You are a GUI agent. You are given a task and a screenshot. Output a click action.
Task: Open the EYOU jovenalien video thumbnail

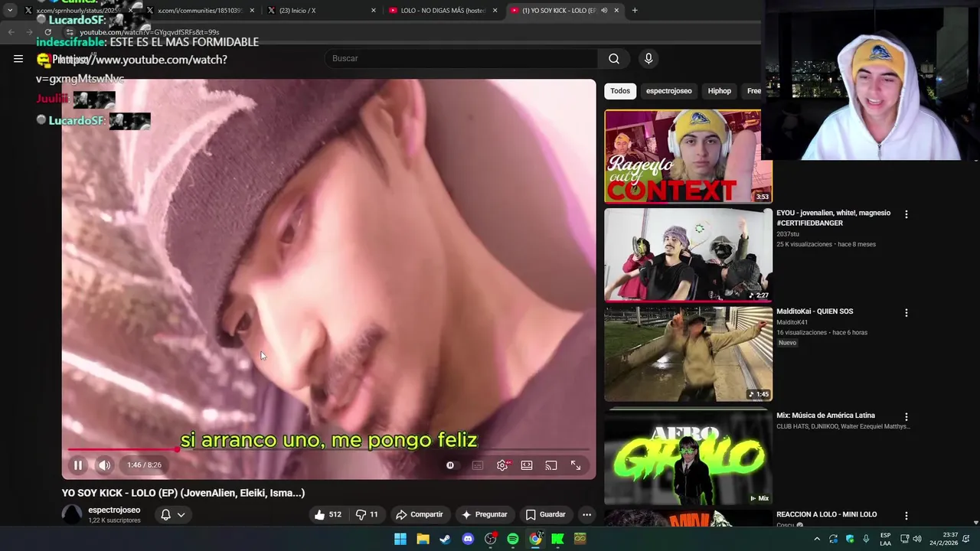[x=688, y=255]
